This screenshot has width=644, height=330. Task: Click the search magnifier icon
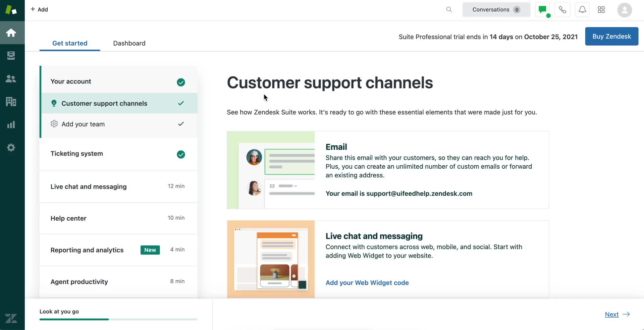pyautogui.click(x=449, y=10)
